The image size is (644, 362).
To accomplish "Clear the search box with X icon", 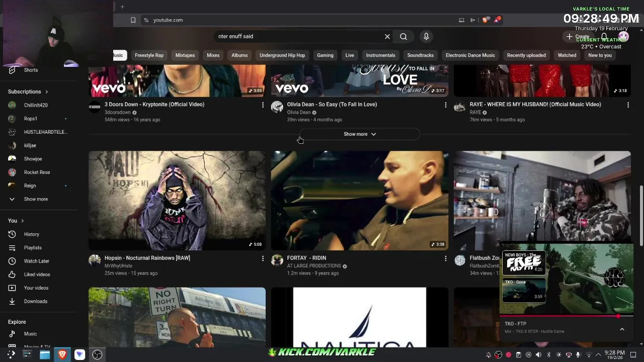I will pyautogui.click(x=387, y=36).
